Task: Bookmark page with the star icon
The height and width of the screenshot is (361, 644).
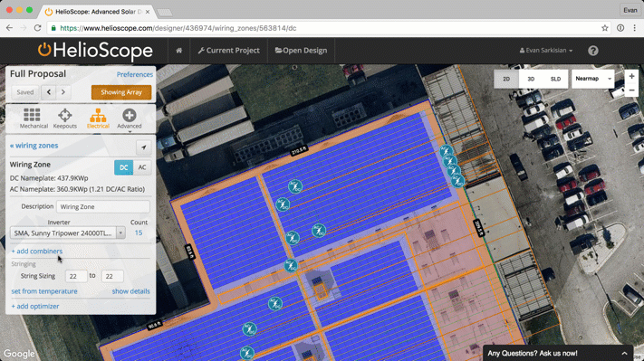Action: (604, 28)
